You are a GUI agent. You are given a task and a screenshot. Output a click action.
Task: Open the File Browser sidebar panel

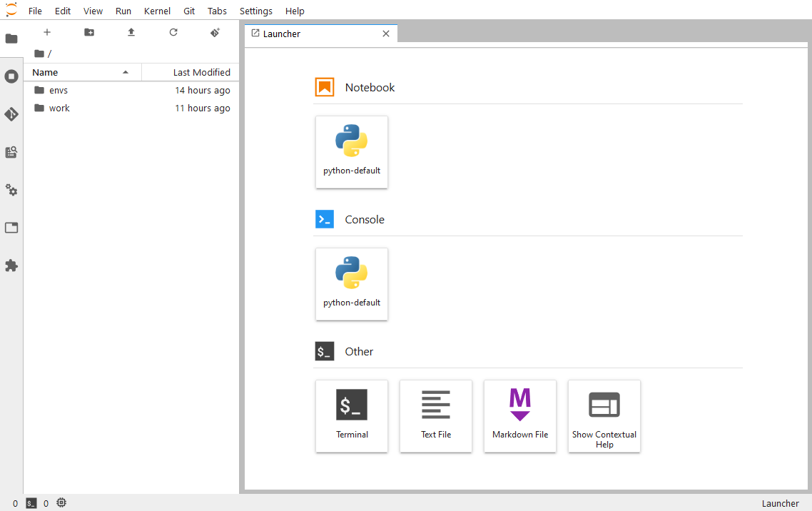coord(11,39)
